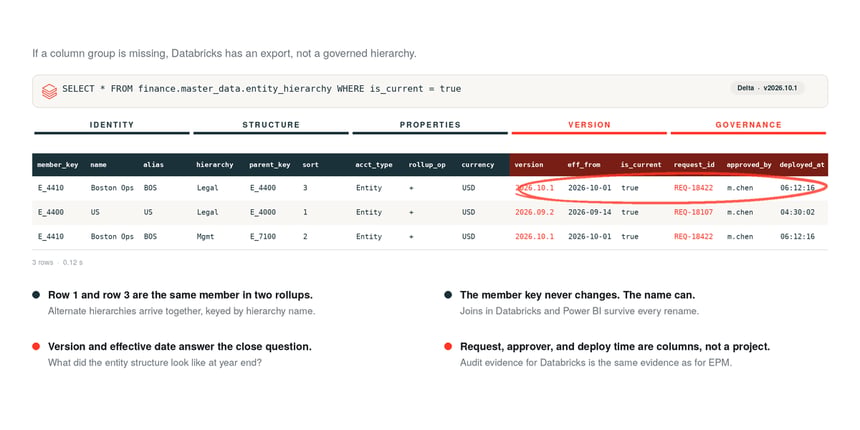Click 'Alternate hierarchies arrive together' line

tap(182, 311)
